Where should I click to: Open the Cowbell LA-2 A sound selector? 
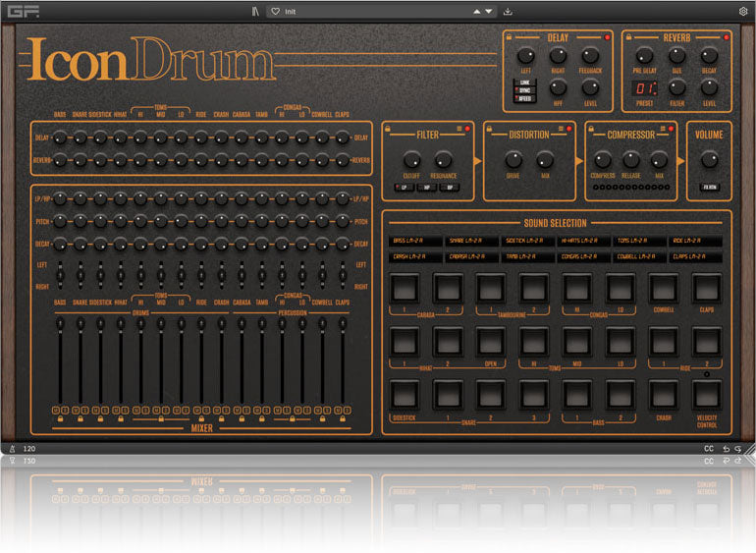coord(639,256)
